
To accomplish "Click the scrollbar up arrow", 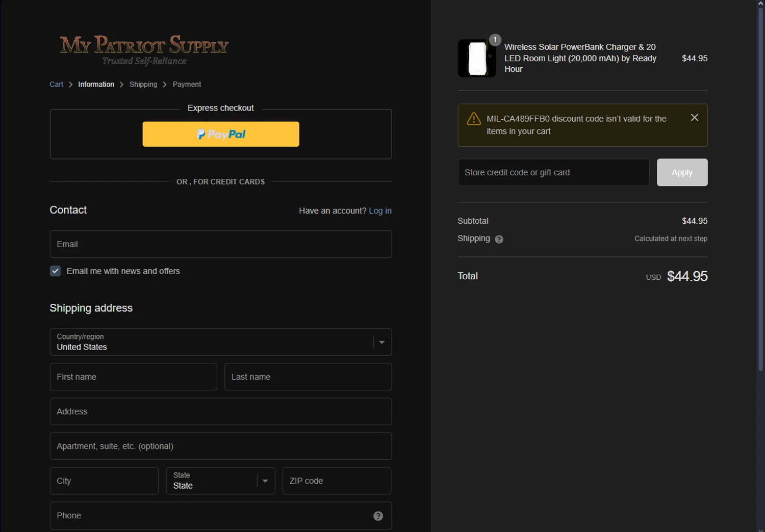I will 760,4.
